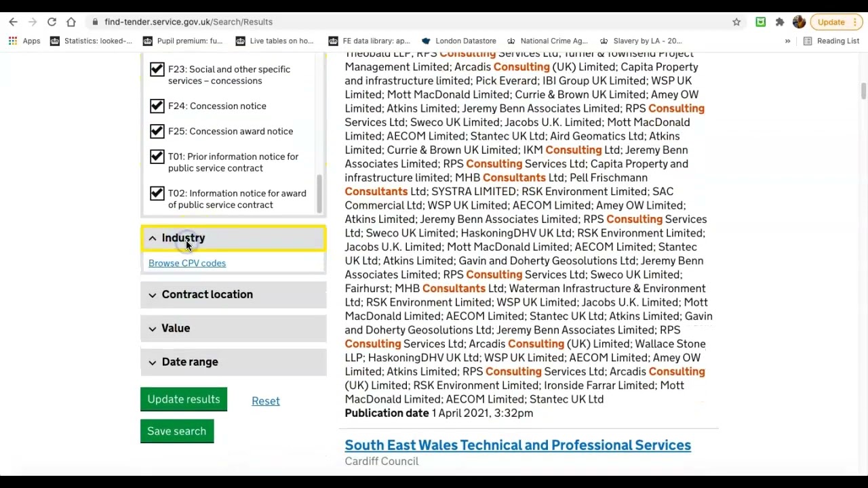Viewport: 868px width, 488px height.
Task: Open the profile avatar menu
Action: (799, 22)
